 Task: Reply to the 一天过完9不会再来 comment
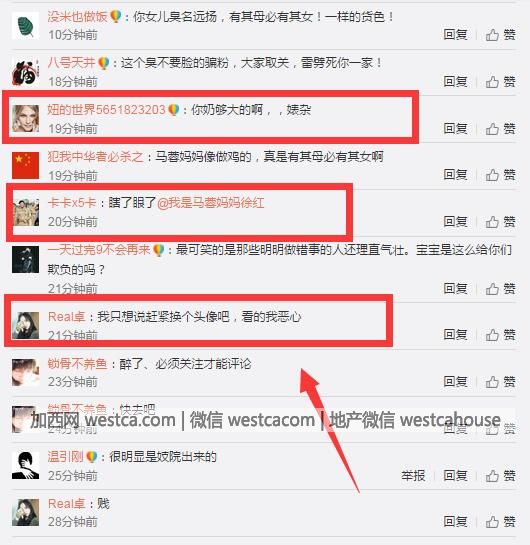455,288
